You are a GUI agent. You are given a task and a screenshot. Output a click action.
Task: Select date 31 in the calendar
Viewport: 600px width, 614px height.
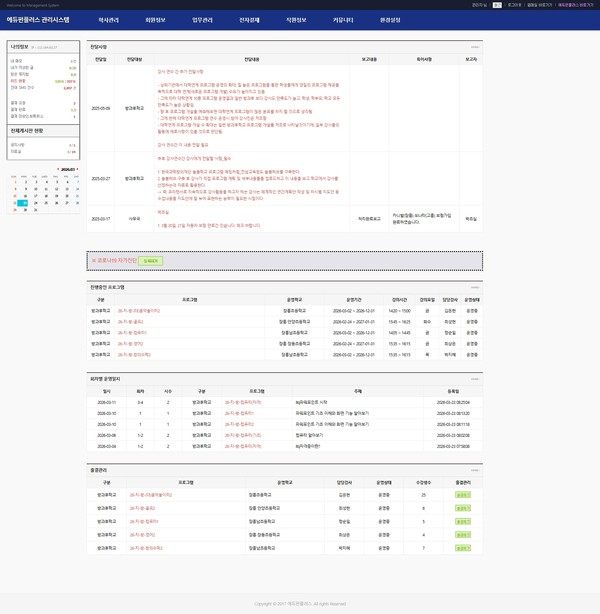36,210
